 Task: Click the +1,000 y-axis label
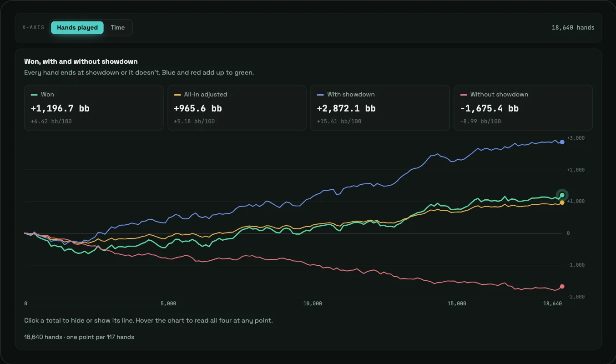coord(576,201)
